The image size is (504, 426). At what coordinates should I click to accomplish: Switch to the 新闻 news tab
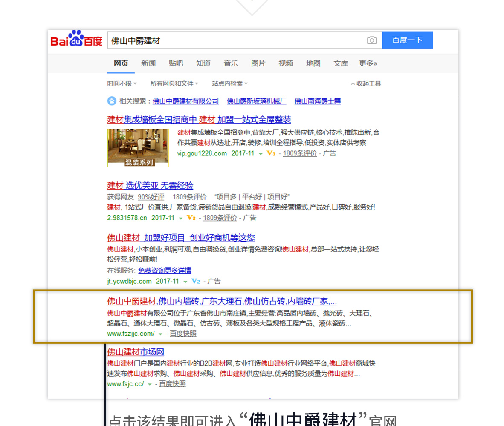(148, 63)
